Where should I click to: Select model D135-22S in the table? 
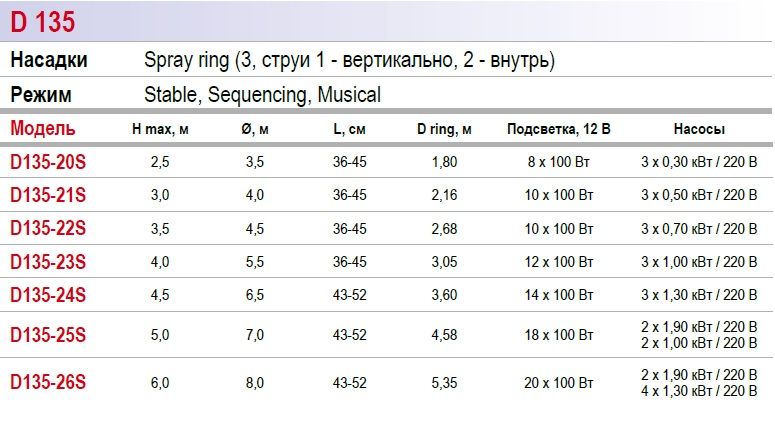[48, 228]
